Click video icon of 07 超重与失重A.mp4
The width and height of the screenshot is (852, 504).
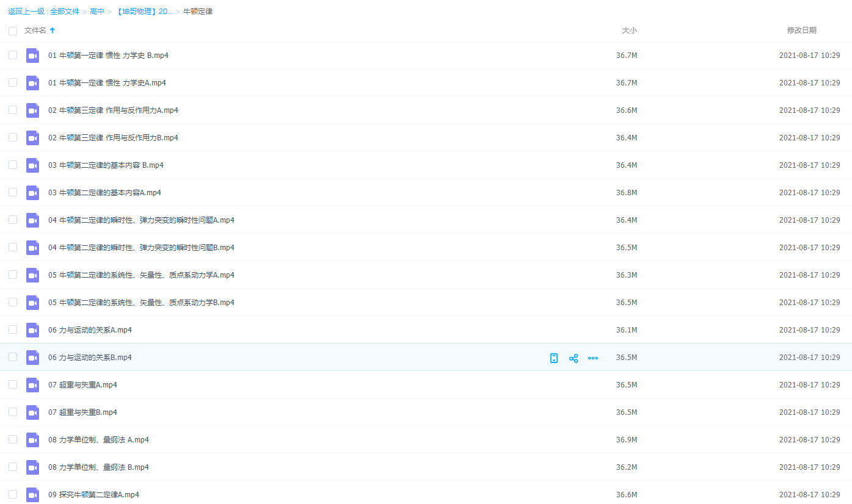pyautogui.click(x=32, y=385)
